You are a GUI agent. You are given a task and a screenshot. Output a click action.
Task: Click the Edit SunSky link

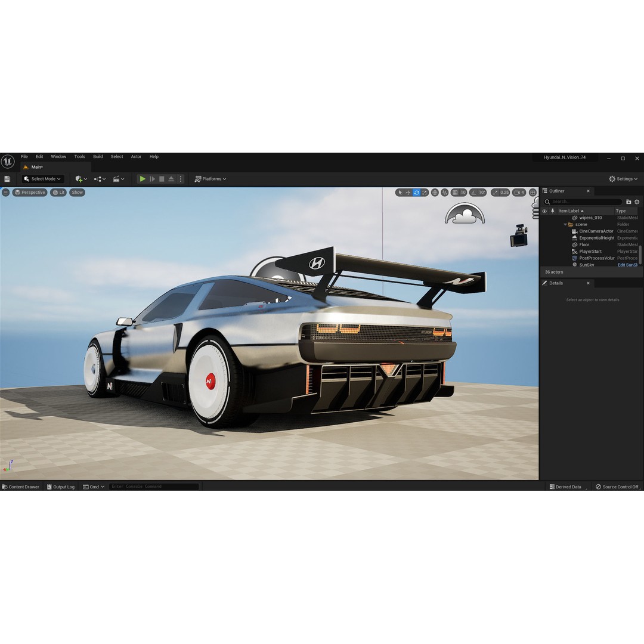(627, 265)
